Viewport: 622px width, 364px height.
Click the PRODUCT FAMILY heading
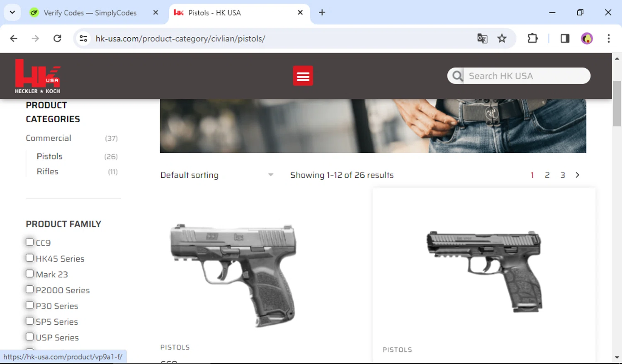point(63,224)
